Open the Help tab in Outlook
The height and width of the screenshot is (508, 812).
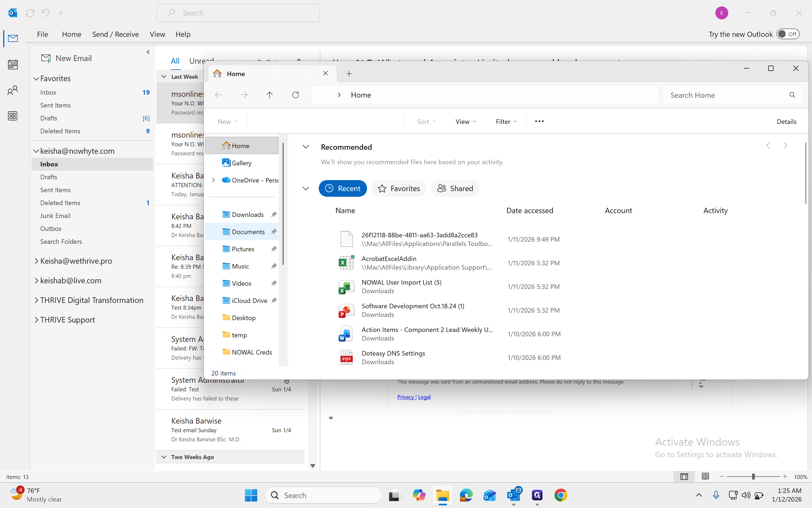(x=183, y=34)
